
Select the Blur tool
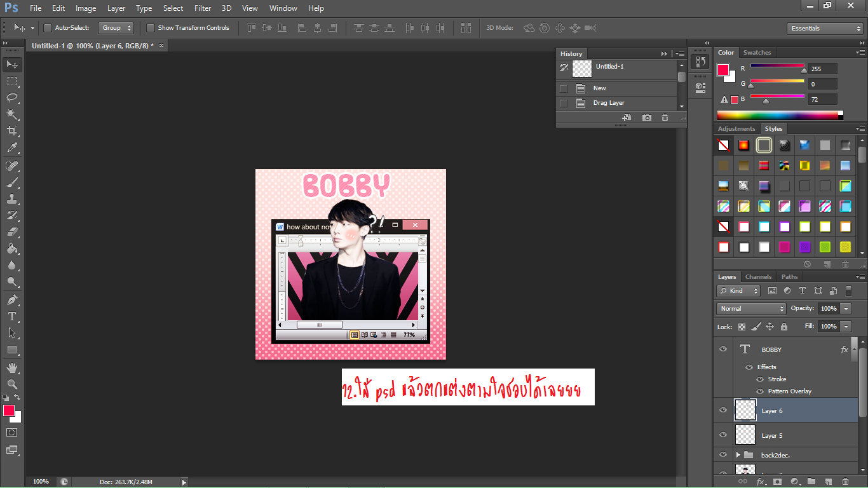tap(12, 265)
